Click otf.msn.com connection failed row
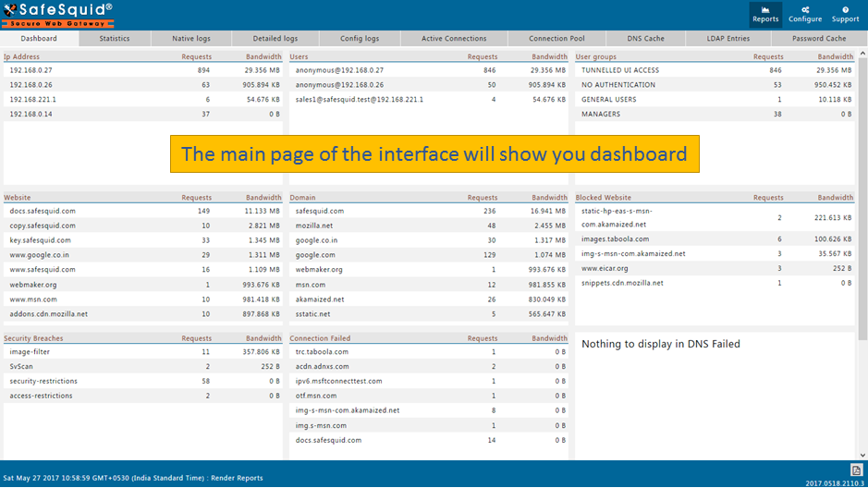 click(x=429, y=396)
